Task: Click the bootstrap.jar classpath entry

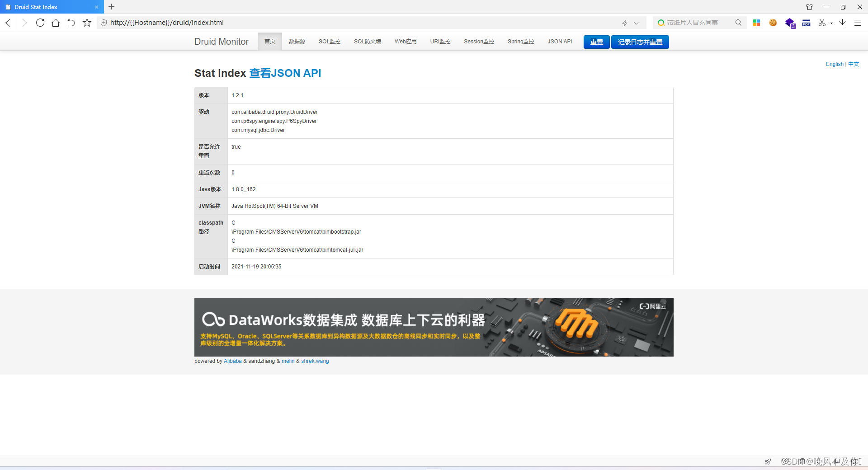Action: (296, 232)
